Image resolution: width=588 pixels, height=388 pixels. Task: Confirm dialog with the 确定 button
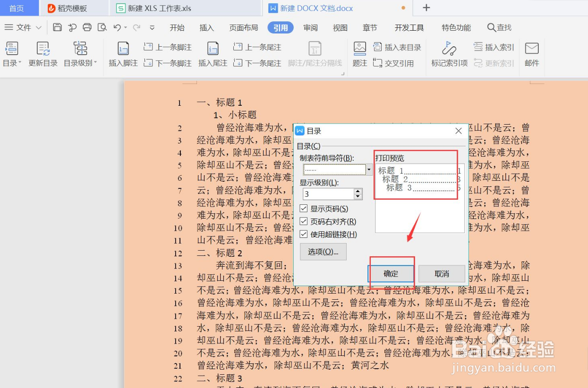coord(391,273)
